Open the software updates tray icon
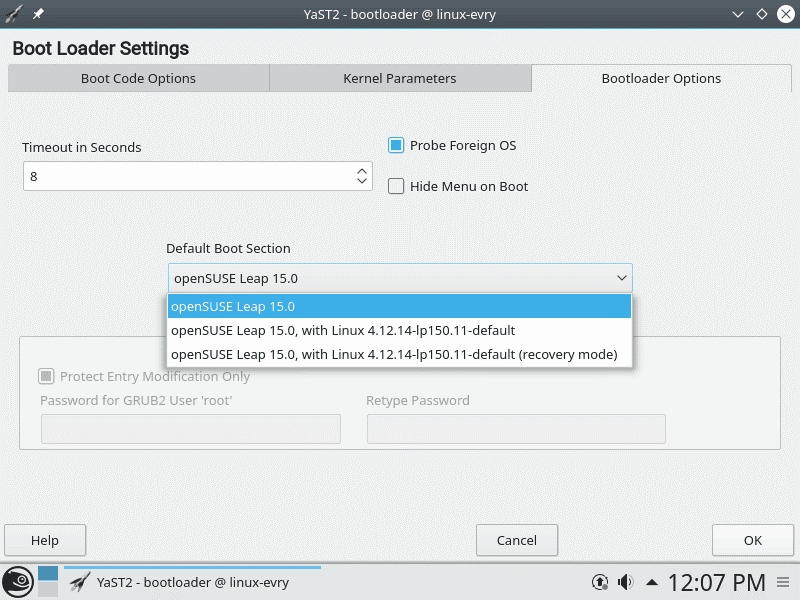This screenshot has width=800, height=600. point(599,581)
